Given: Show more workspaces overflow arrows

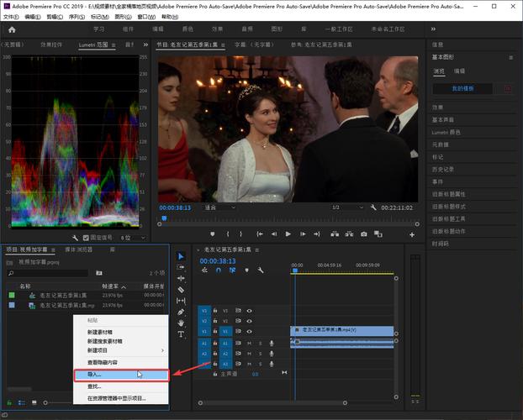Looking at the screenshot, I should (433, 29).
